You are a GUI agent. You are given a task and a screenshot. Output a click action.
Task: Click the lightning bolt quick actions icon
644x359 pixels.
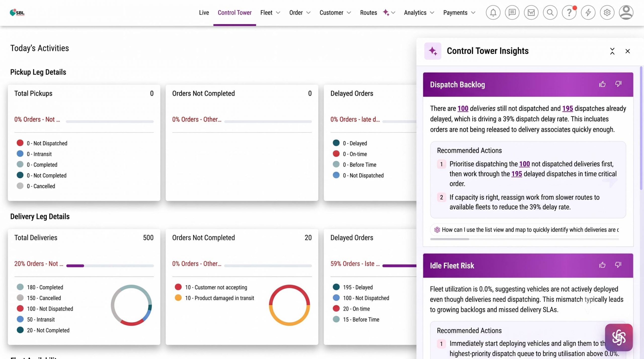coord(588,12)
